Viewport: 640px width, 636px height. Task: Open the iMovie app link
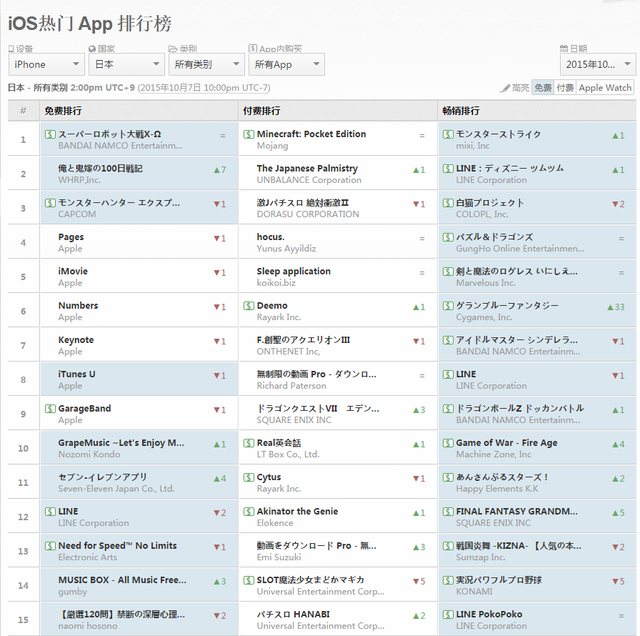[73, 271]
